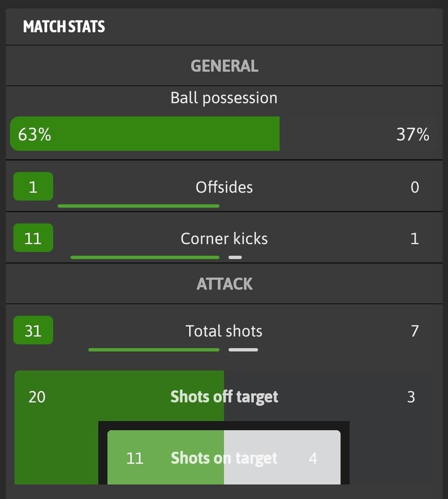The height and width of the screenshot is (499, 448).
Task: Select the ATTACK section header
Action: coord(224,284)
